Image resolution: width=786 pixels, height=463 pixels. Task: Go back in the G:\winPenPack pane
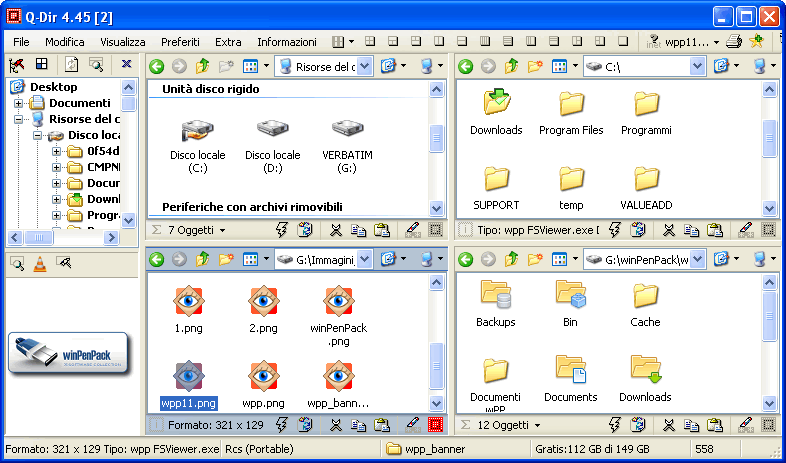pyautogui.click(x=466, y=259)
